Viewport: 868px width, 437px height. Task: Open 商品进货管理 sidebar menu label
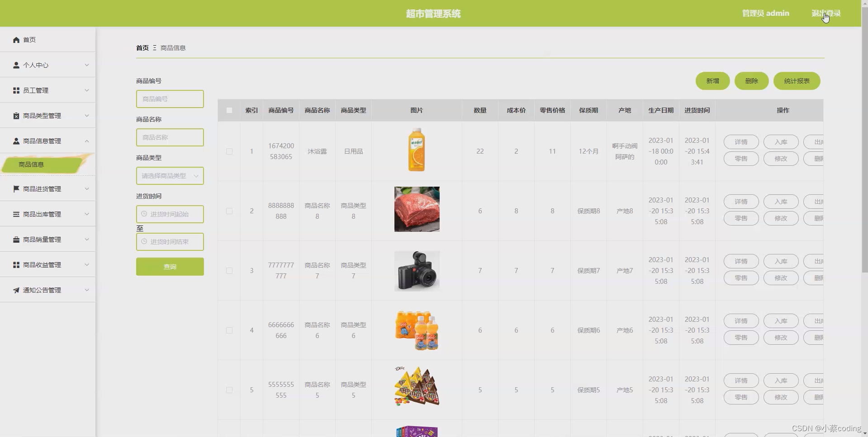click(42, 189)
